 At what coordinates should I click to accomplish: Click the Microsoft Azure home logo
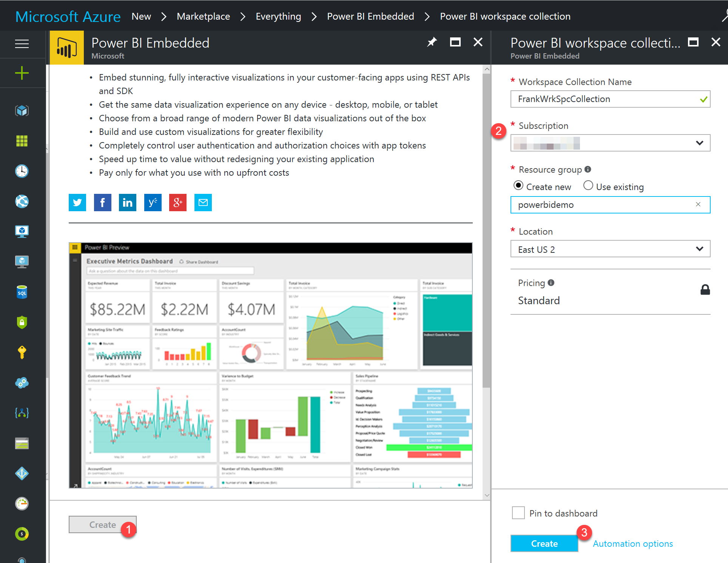[68, 17]
